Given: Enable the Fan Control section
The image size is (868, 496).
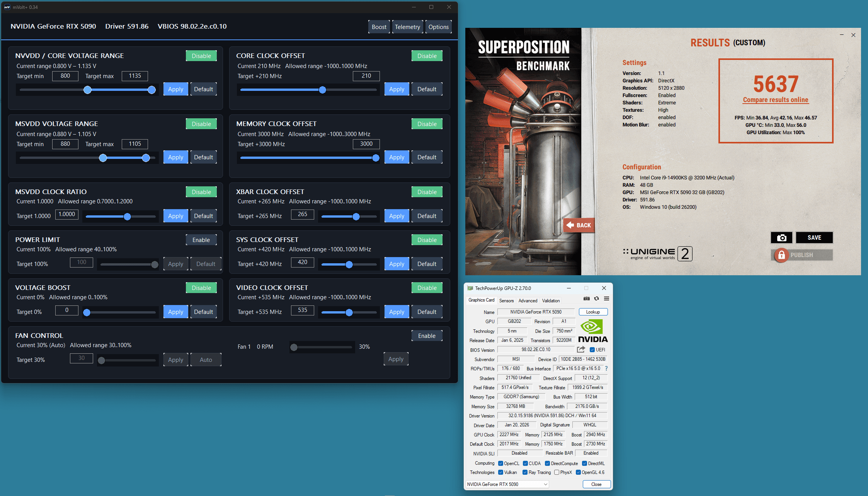Looking at the screenshot, I should [427, 336].
